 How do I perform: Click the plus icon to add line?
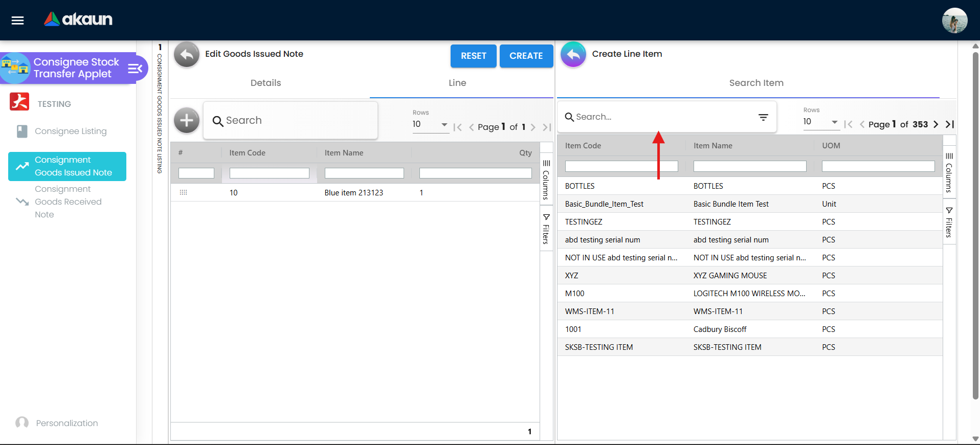click(x=187, y=120)
